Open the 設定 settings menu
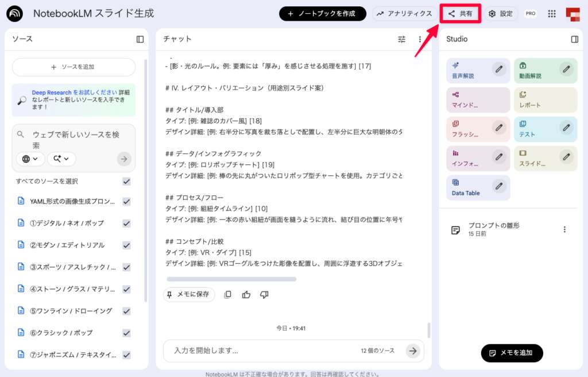Image resolution: width=588 pixels, height=377 pixels. 501,13
